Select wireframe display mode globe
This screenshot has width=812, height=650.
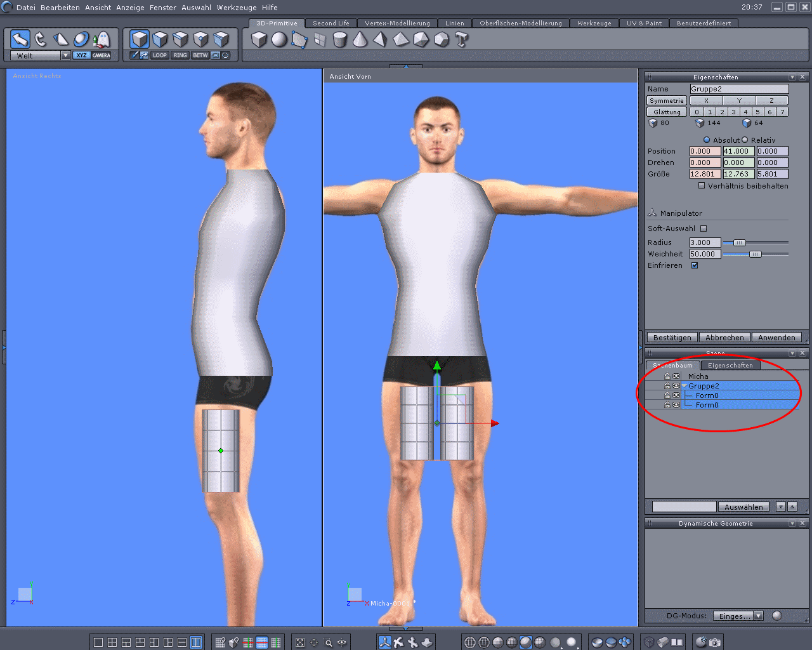coord(470,642)
